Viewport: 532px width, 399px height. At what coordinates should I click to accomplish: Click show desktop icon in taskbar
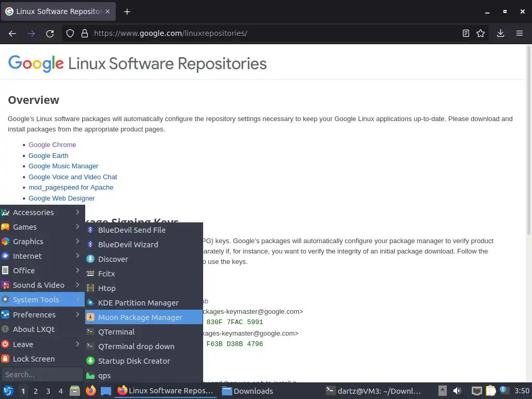106,391
